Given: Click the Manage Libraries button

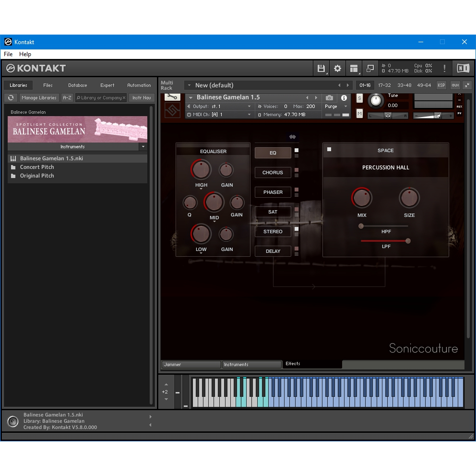Looking at the screenshot, I should [x=39, y=98].
